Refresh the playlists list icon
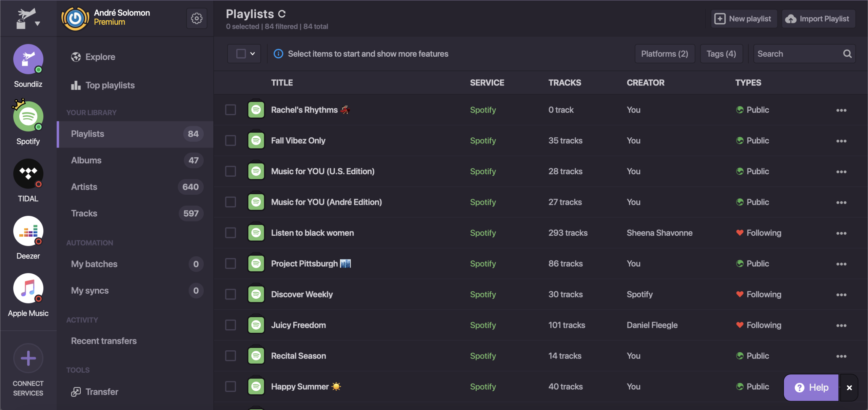The width and height of the screenshot is (868, 410). [282, 14]
